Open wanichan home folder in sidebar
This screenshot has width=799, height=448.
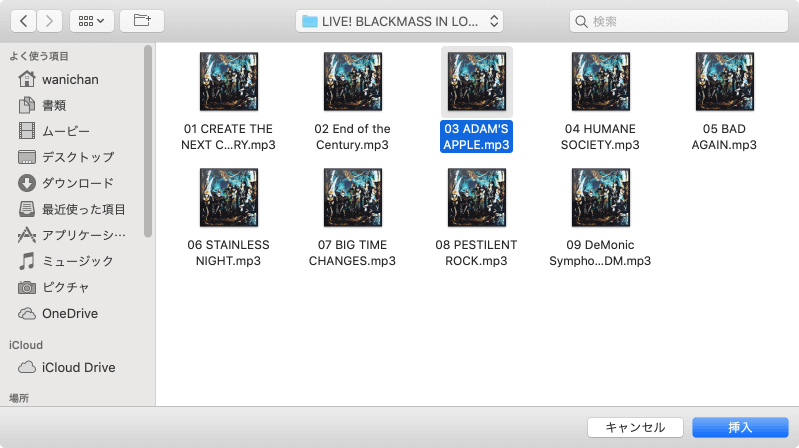pyautogui.click(x=70, y=80)
